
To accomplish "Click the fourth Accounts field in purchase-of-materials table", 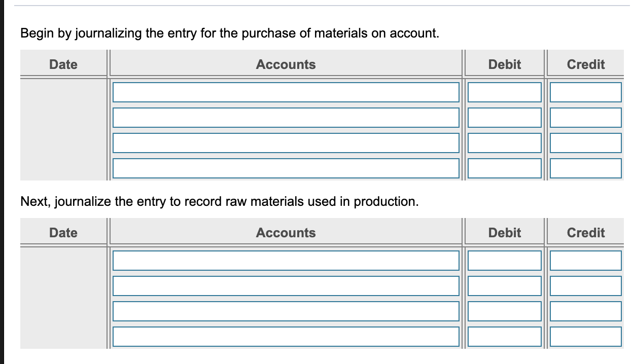I will coord(286,168).
